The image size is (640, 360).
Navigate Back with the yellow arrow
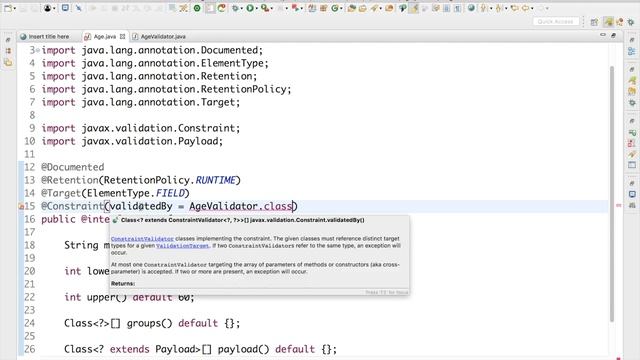tap(526, 8)
